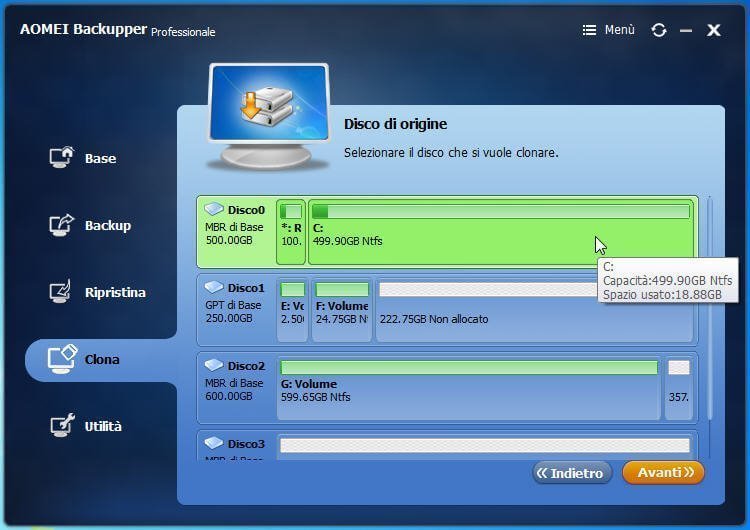The image size is (750, 530).
Task: Switch to the Ripristina tab
Action: [x=115, y=292]
